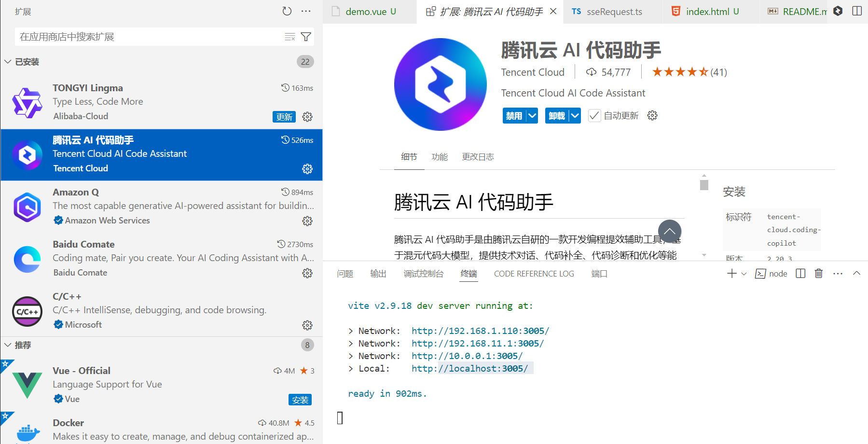Open the 更改日志 changelog tab
Image resolution: width=868 pixels, height=444 pixels.
[x=478, y=157]
